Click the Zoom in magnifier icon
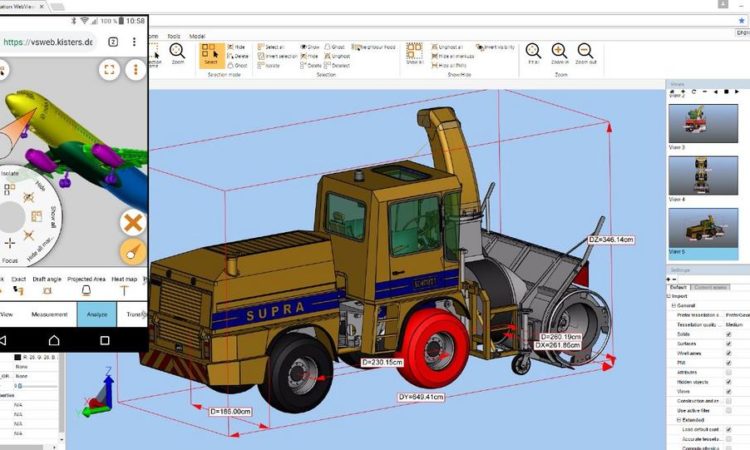The height and width of the screenshot is (450, 750). click(559, 54)
